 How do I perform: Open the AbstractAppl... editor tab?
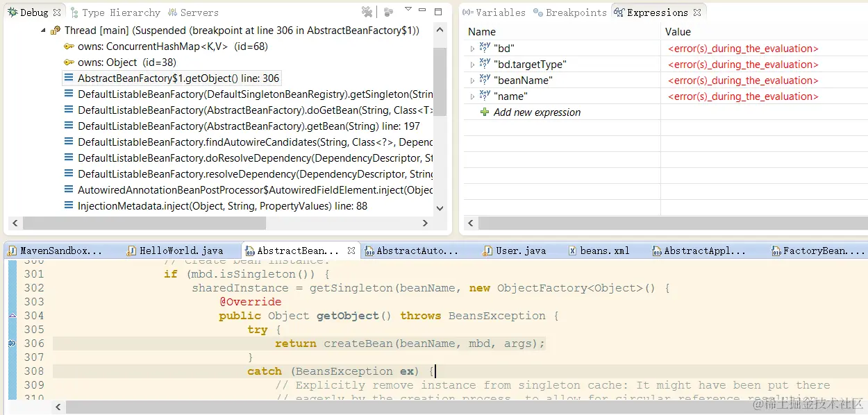coord(700,251)
